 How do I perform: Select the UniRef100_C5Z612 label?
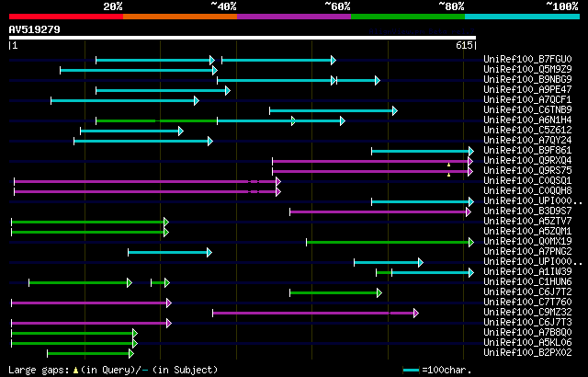tap(527, 131)
